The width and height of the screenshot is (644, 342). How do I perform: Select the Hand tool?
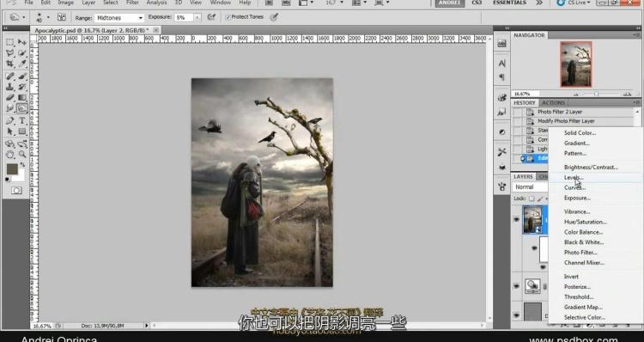coord(10,155)
